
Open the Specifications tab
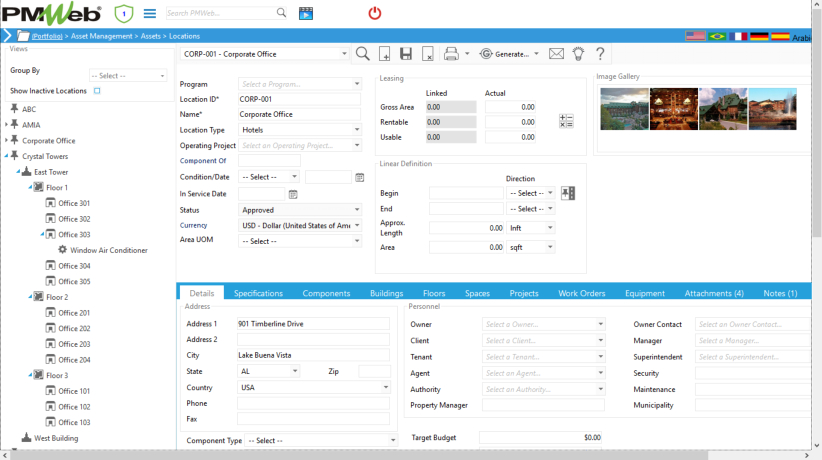[258, 293]
